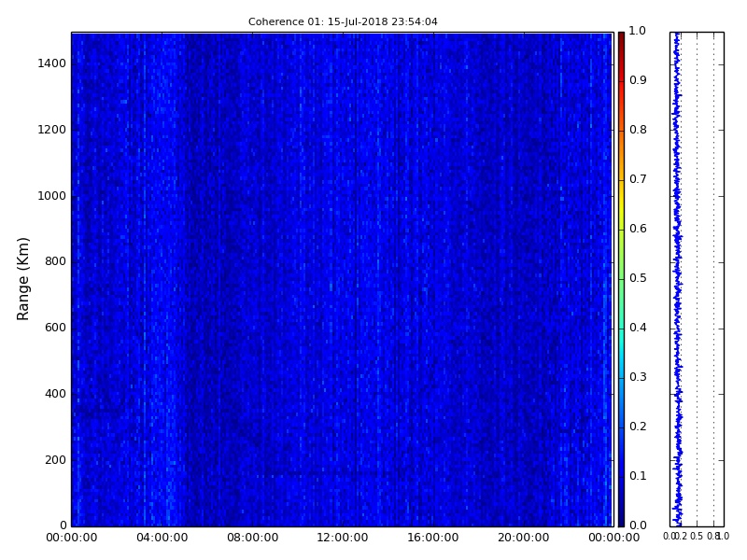Click the colorbar label 0.5

tap(638, 278)
